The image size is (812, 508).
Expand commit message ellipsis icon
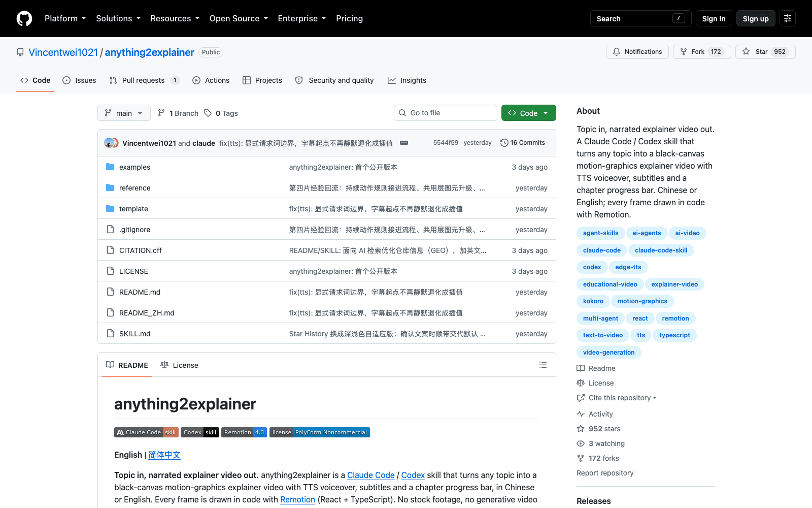[x=404, y=143]
